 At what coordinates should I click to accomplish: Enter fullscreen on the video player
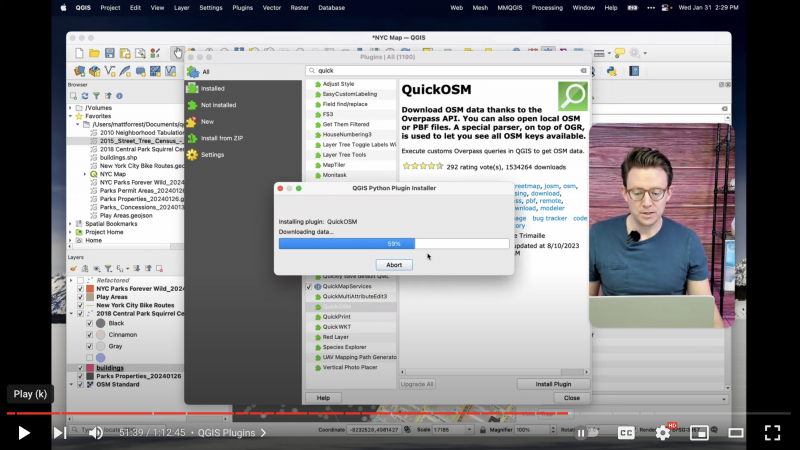[x=772, y=432]
